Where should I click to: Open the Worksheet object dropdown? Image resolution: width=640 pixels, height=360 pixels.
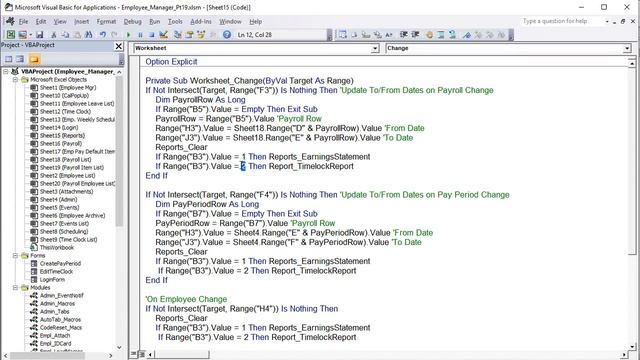coord(375,49)
